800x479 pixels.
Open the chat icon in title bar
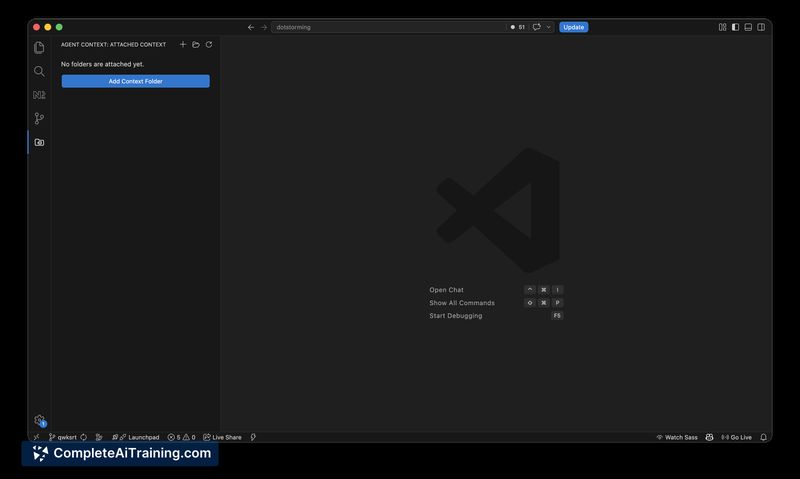point(537,27)
